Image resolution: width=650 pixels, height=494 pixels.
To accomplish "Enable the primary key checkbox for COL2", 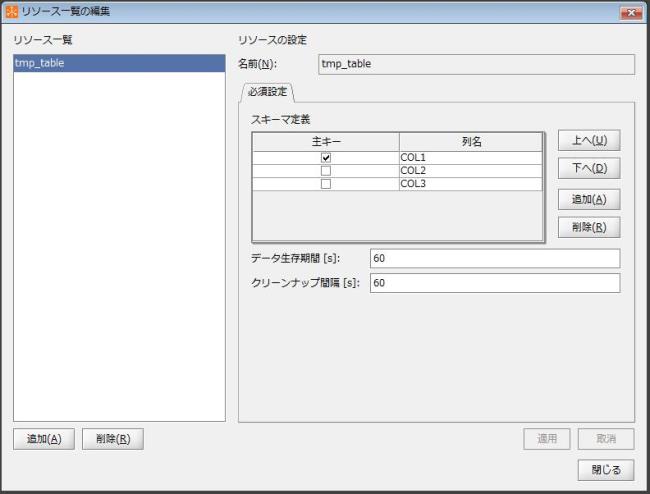I will [x=325, y=171].
